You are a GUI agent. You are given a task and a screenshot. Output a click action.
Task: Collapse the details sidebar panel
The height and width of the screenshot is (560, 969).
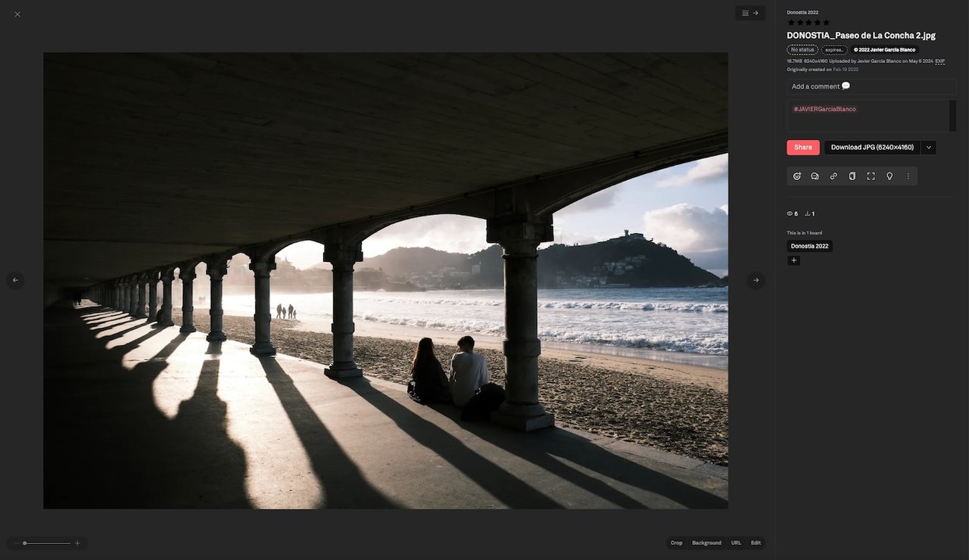(749, 13)
